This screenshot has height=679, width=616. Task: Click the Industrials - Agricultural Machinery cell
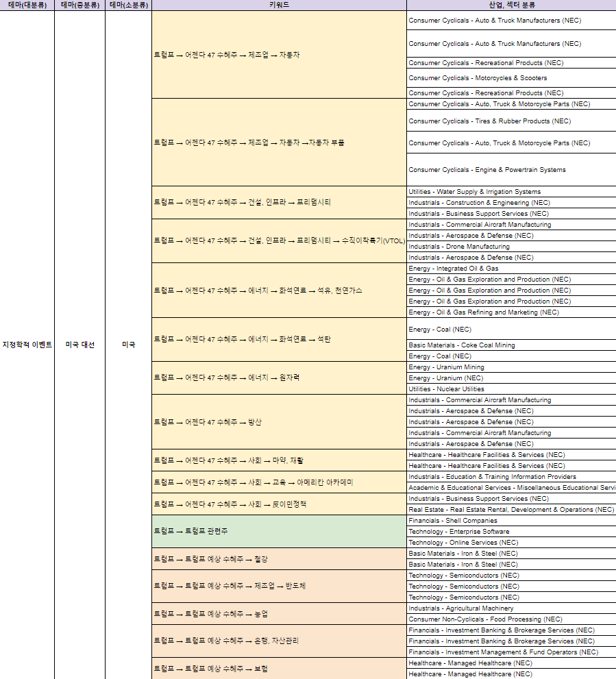coord(511,608)
